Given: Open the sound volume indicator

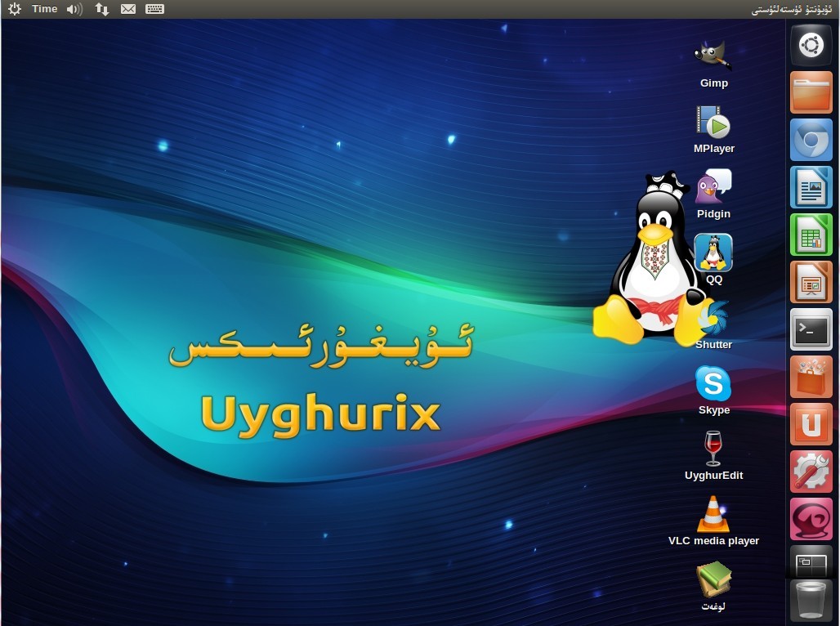Looking at the screenshot, I should pos(74,9).
